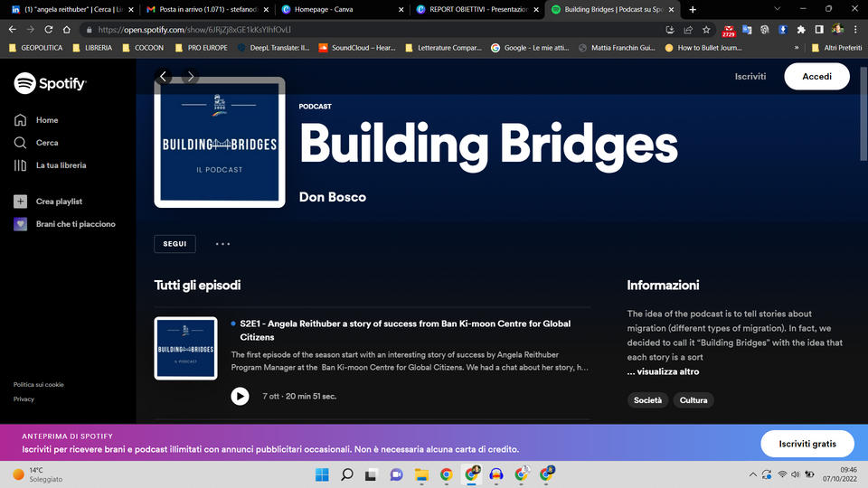Show more bookmarks chevron
Image resolution: width=868 pixels, height=488 pixels.
tap(797, 48)
